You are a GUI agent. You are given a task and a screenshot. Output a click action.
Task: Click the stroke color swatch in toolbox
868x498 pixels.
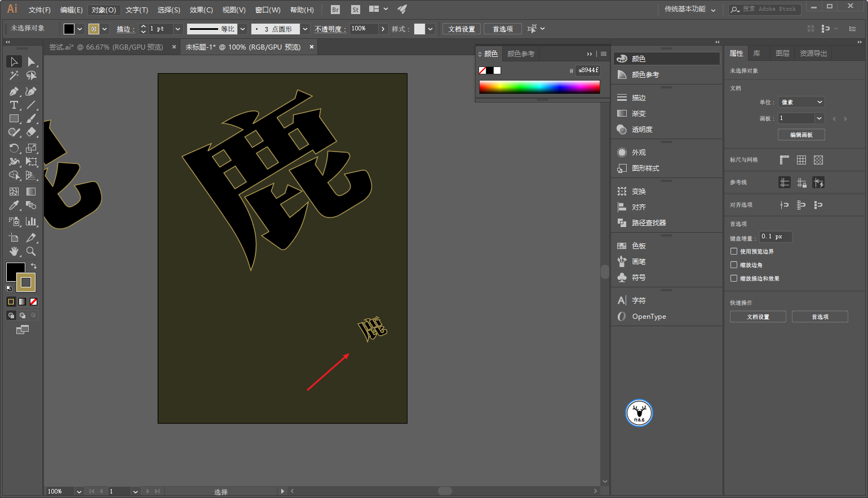click(x=26, y=282)
